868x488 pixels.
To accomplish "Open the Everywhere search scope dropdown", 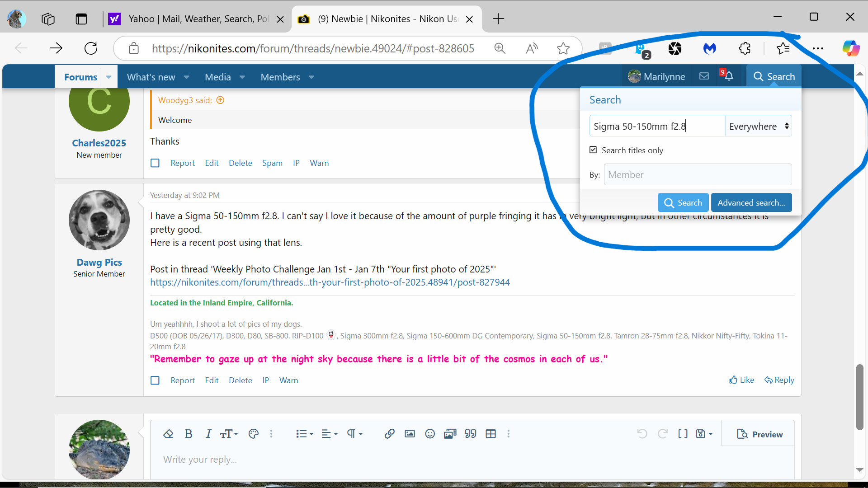I will pyautogui.click(x=759, y=127).
